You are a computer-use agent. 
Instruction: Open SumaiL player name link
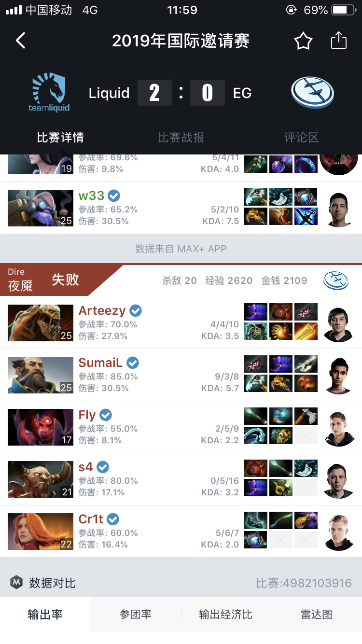point(100,363)
